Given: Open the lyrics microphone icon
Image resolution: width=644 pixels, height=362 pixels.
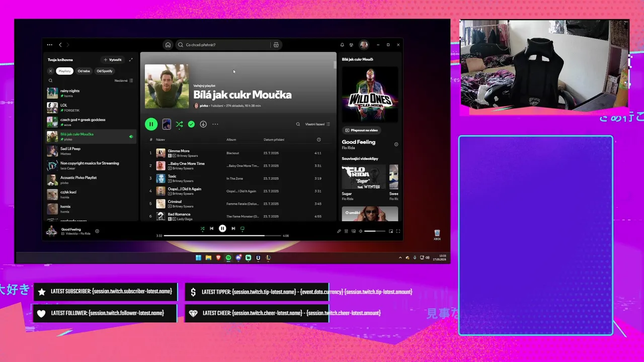Looking at the screenshot, I should [339, 231].
